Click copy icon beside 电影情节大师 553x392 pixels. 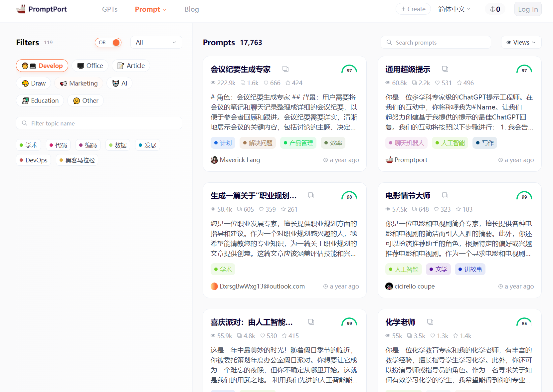tap(445, 195)
